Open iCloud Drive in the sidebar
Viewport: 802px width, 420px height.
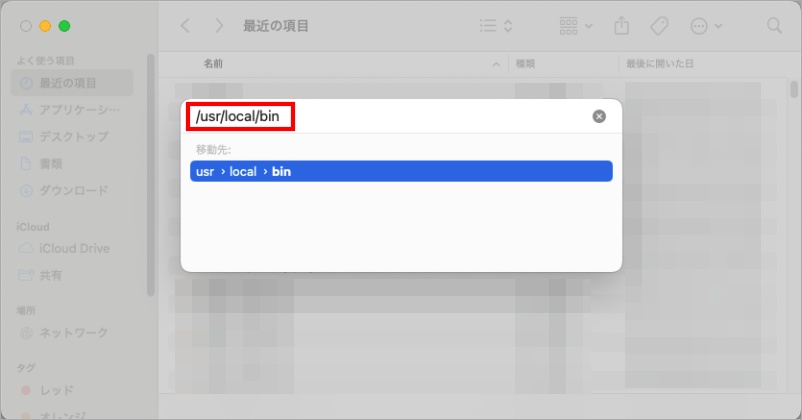74,248
